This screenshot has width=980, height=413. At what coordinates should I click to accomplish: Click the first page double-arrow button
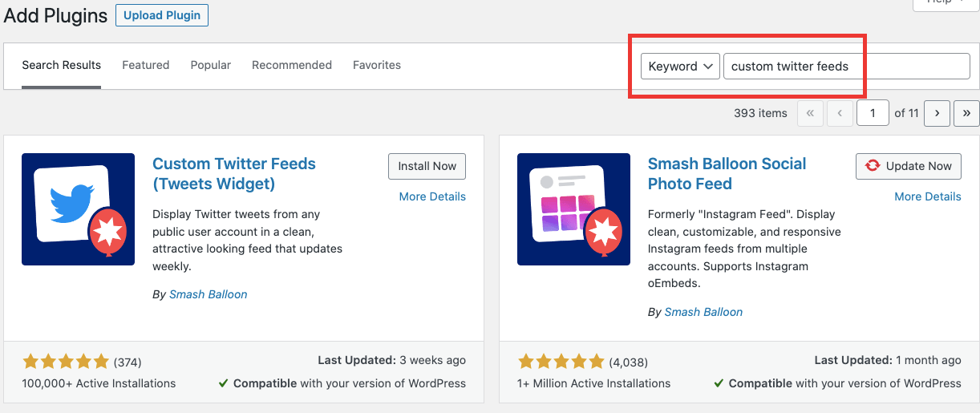point(810,113)
